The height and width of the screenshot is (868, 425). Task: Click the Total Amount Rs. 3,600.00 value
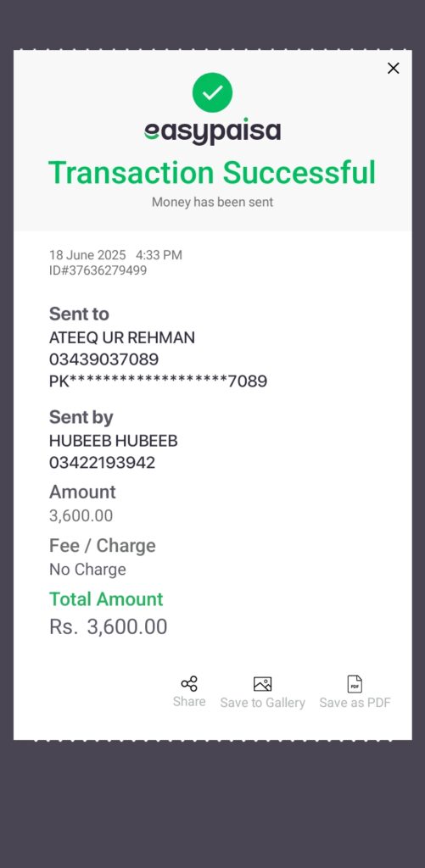(108, 626)
